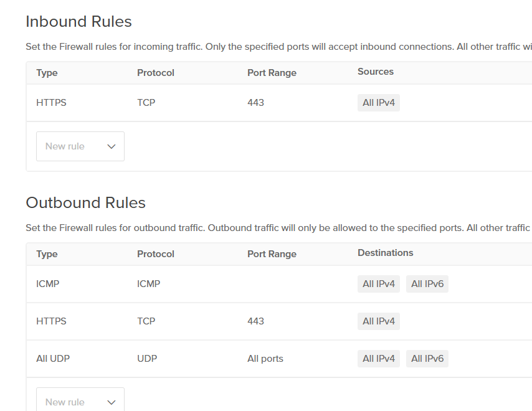This screenshot has height=411, width=532.
Task: Select the All UDP rule type cell
Action: (53, 359)
